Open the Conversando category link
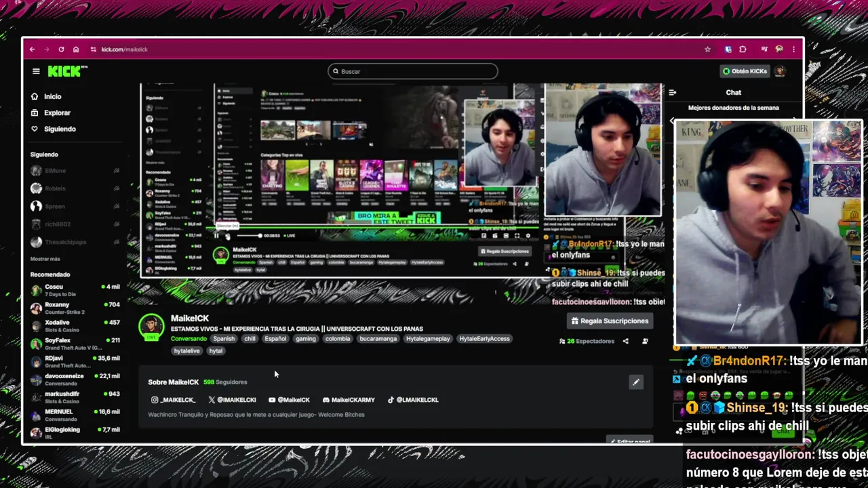 (189, 339)
